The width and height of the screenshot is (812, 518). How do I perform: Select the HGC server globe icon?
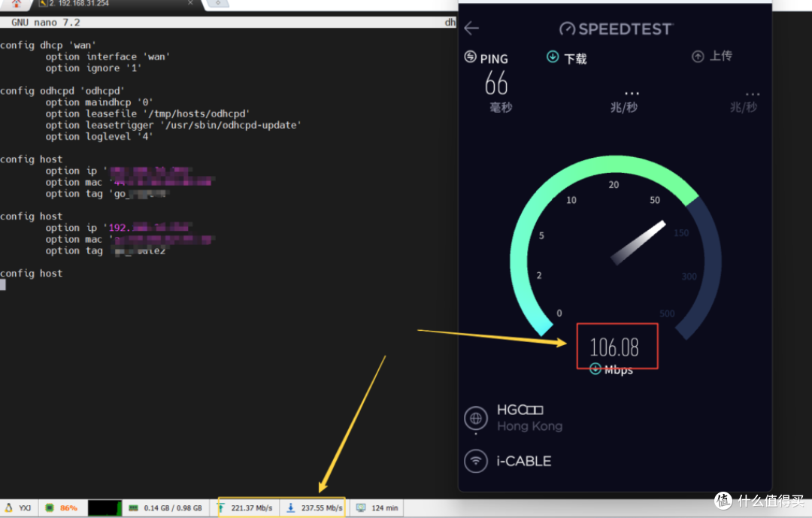(x=476, y=418)
